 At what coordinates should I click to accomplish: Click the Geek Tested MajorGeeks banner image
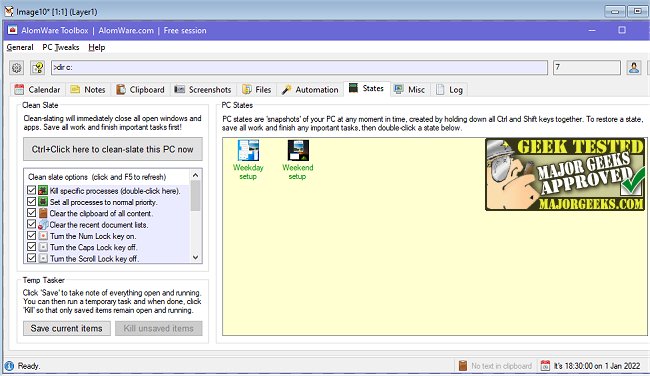click(x=565, y=175)
